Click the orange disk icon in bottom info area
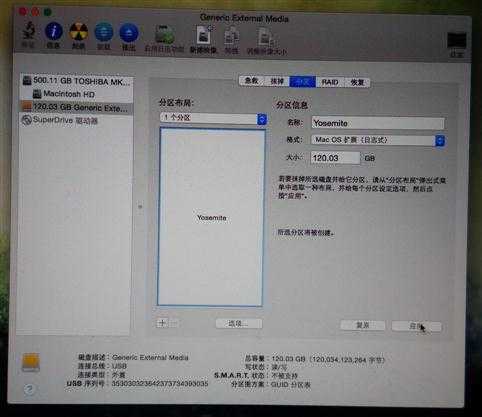The width and height of the screenshot is (482, 417). [31, 362]
